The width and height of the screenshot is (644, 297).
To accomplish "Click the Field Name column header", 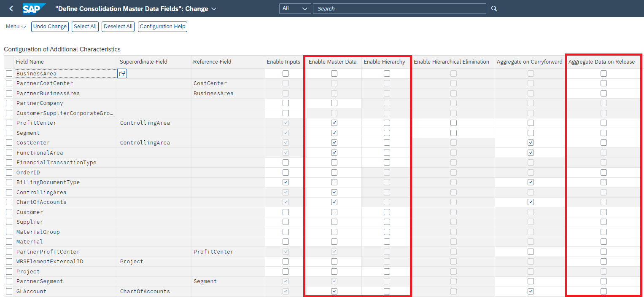I will [30, 62].
